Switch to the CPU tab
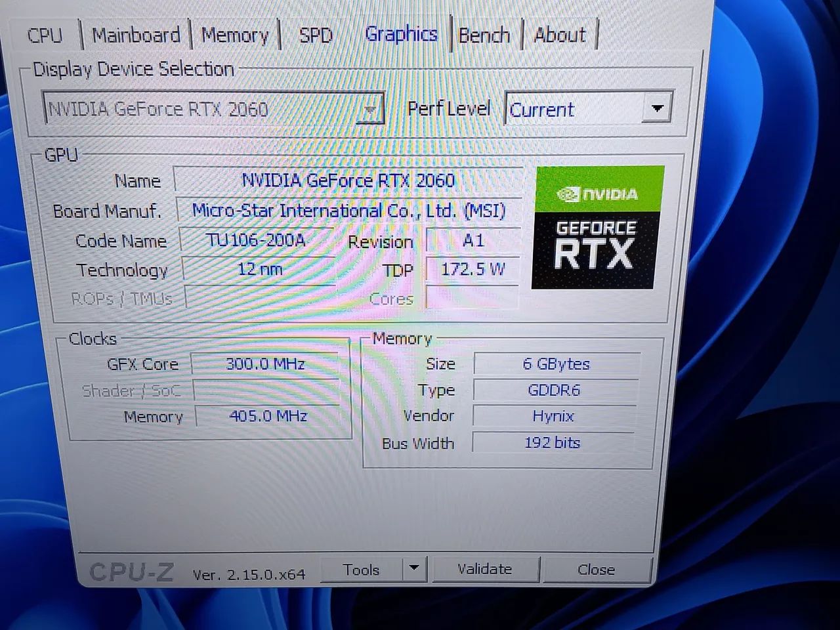Viewport: 840px width, 630px height. coord(44,35)
